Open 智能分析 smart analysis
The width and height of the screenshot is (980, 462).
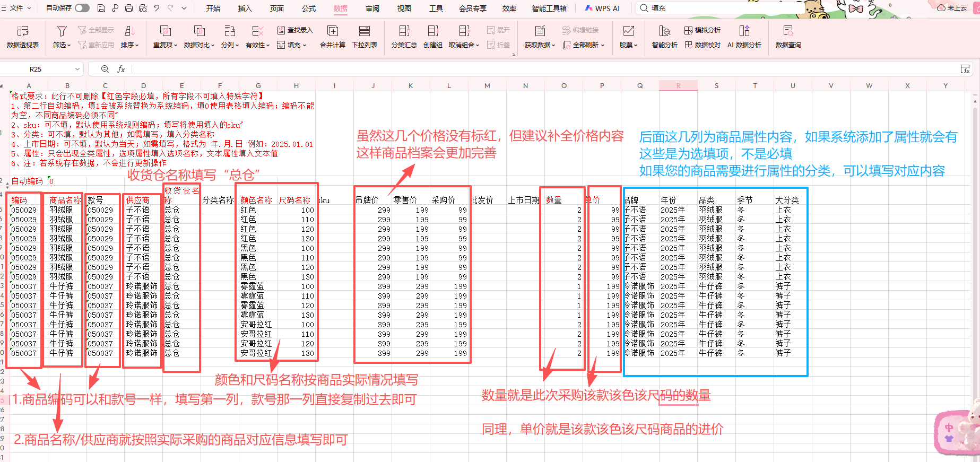[x=664, y=37]
